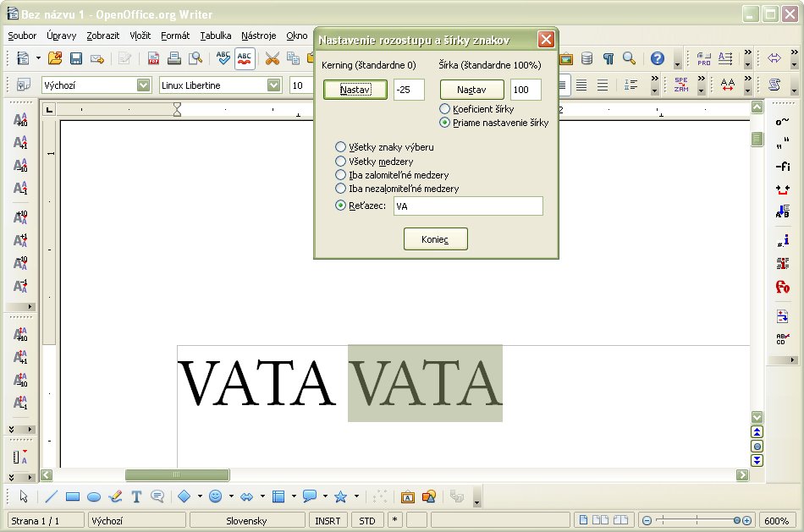Open Help with the question mark icon
Image resolution: width=804 pixels, height=532 pixels.
click(x=658, y=58)
